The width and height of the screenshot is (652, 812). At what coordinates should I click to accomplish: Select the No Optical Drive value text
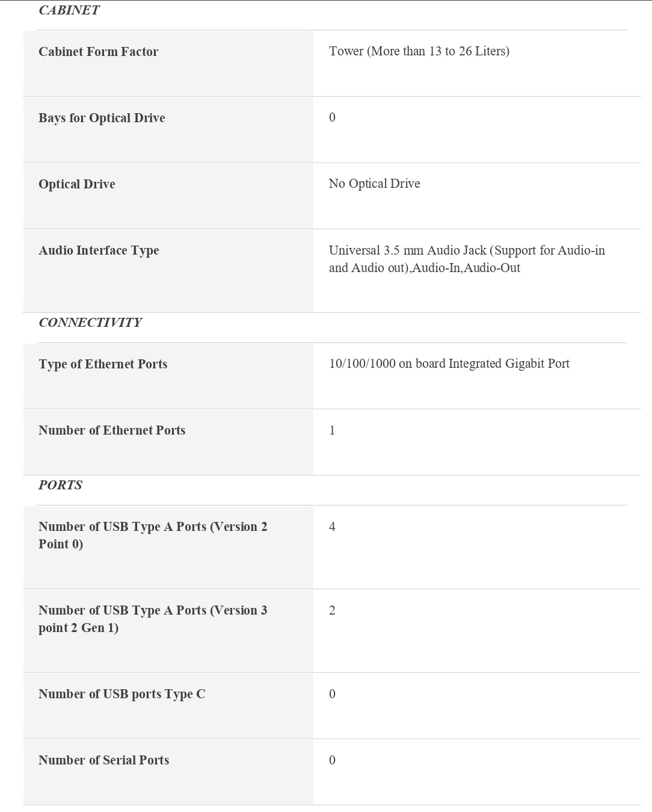pyautogui.click(x=374, y=184)
